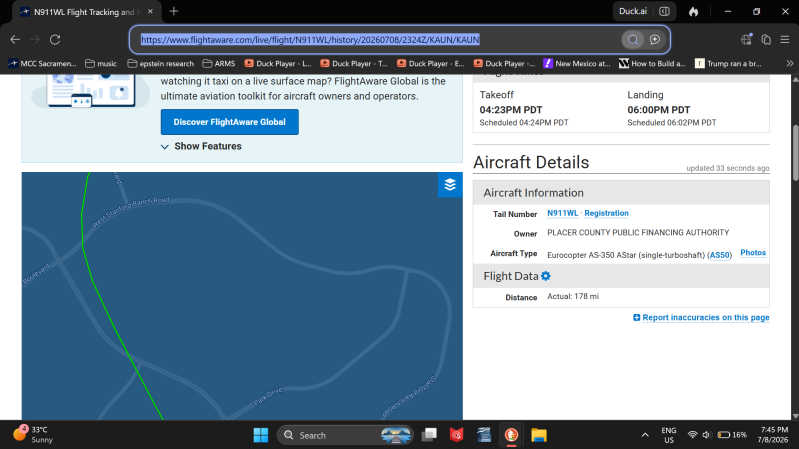The image size is (799, 449).
Task: Show hidden system tray icons
Action: pyautogui.click(x=645, y=435)
